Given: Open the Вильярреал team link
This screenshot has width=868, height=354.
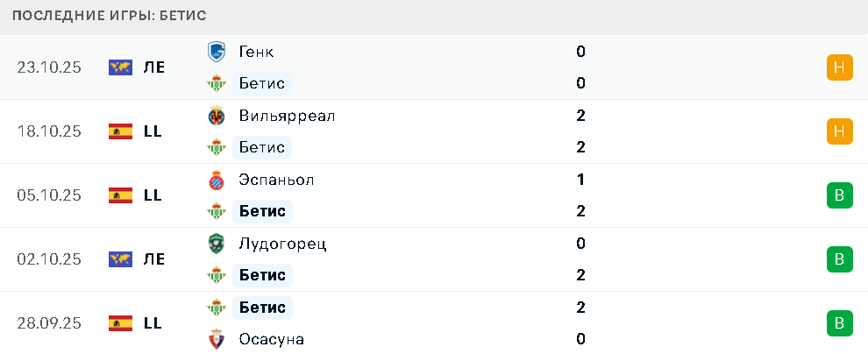Looking at the screenshot, I should pyautogui.click(x=287, y=116).
